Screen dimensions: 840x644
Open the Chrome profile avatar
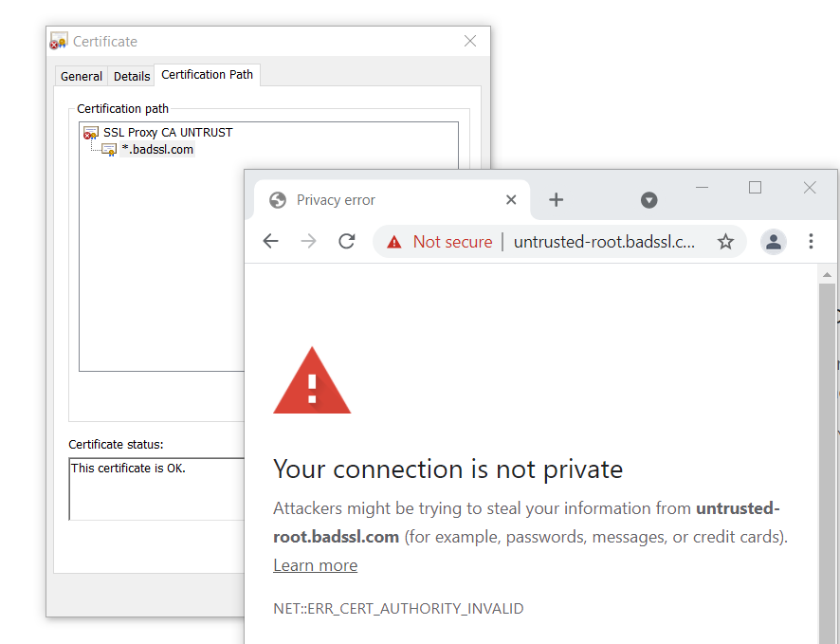[774, 242]
